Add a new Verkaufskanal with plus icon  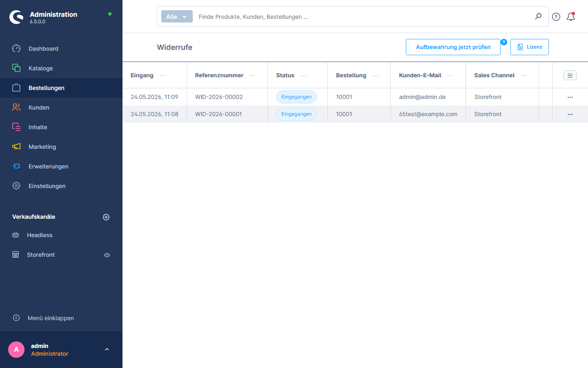coord(106,217)
